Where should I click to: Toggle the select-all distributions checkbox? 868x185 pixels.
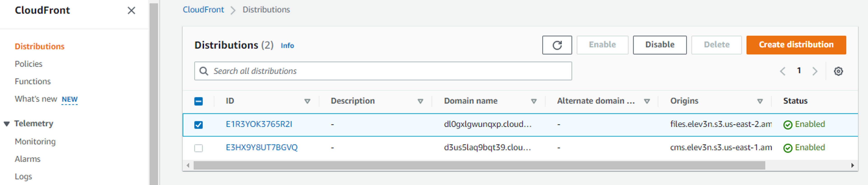(198, 101)
